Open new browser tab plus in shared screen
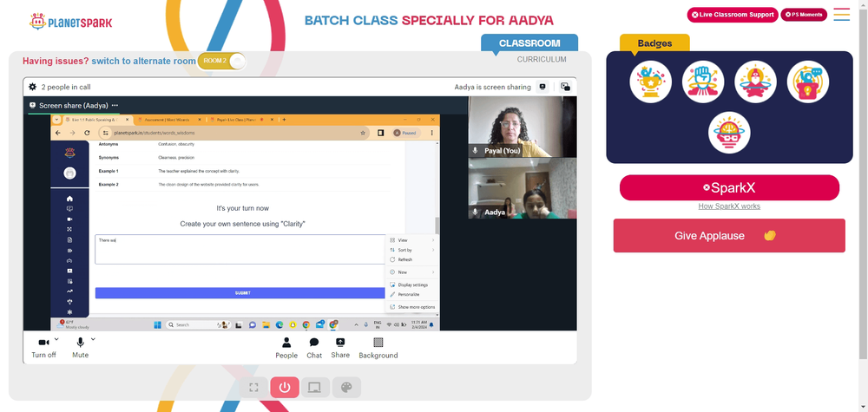 284,120
